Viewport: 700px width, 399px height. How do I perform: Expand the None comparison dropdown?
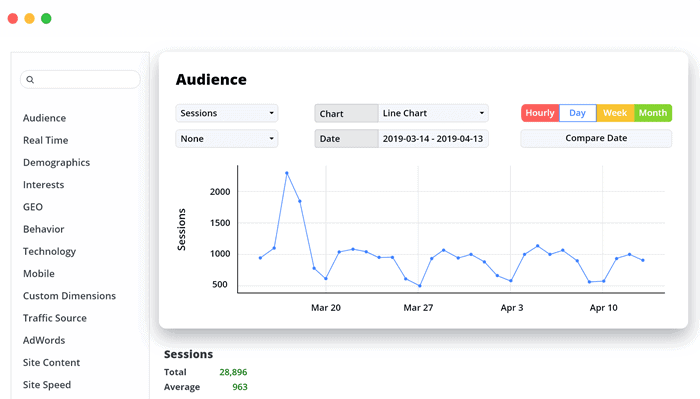coord(227,138)
